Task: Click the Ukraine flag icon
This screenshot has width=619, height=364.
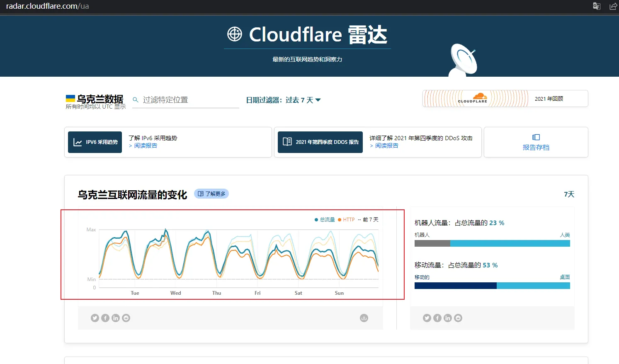Action: point(70,98)
